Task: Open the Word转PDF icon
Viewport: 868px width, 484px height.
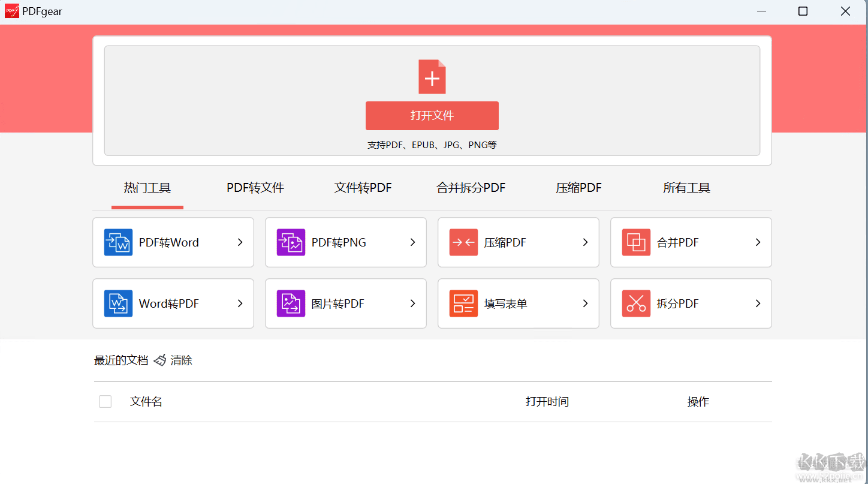Action: pyautogui.click(x=118, y=303)
